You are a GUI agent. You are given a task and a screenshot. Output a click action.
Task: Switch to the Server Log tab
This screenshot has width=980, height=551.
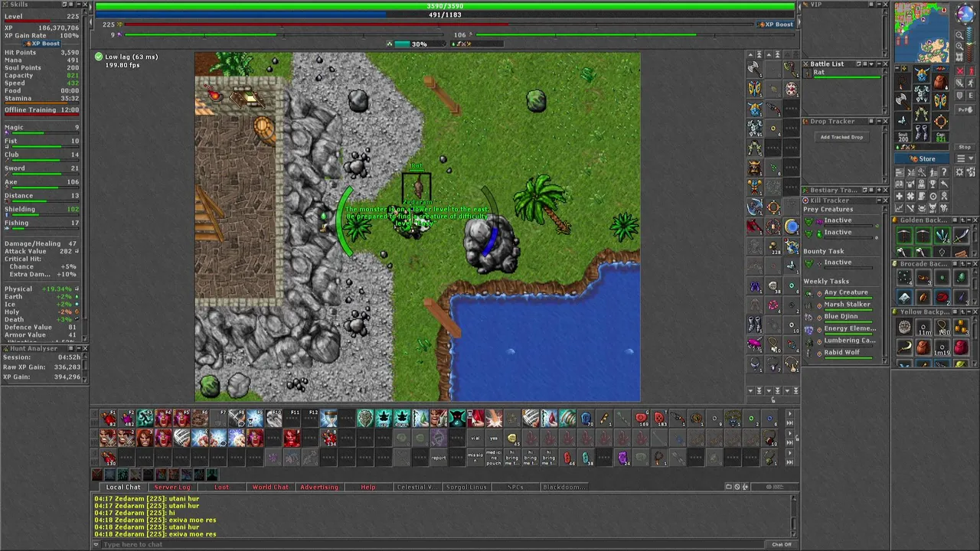(x=172, y=487)
